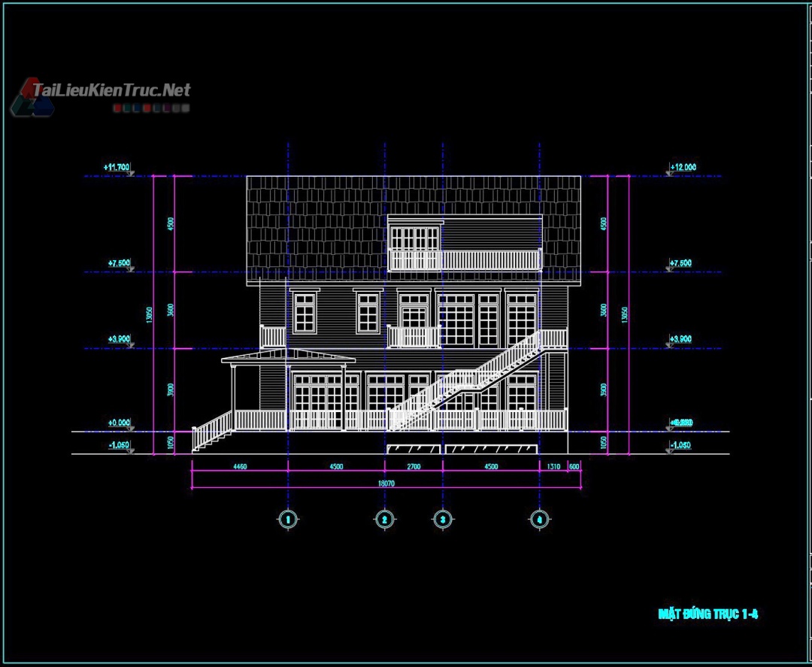812x667 pixels.
Task: Click the grid axis bubble numbered 4
Action: (539, 519)
